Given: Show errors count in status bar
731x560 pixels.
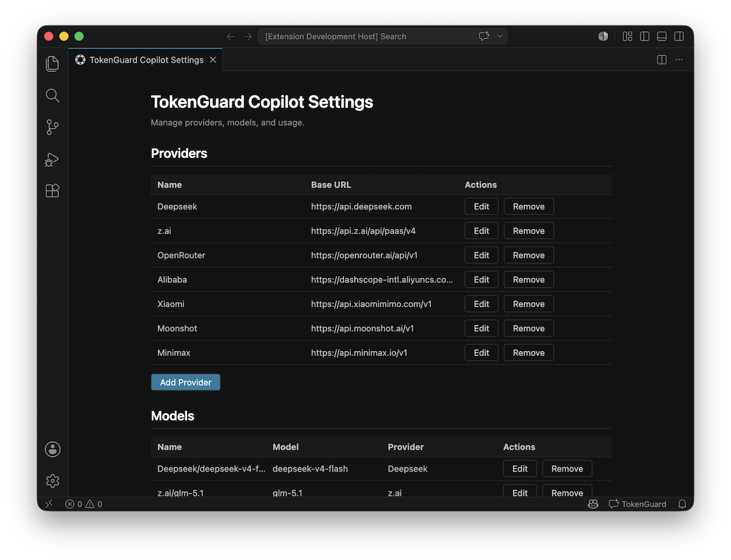Looking at the screenshot, I should 74,504.
